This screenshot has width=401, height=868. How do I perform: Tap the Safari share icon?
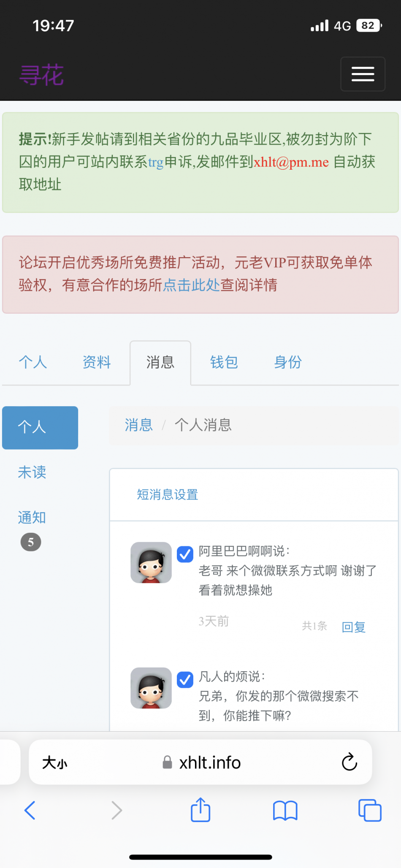click(200, 810)
